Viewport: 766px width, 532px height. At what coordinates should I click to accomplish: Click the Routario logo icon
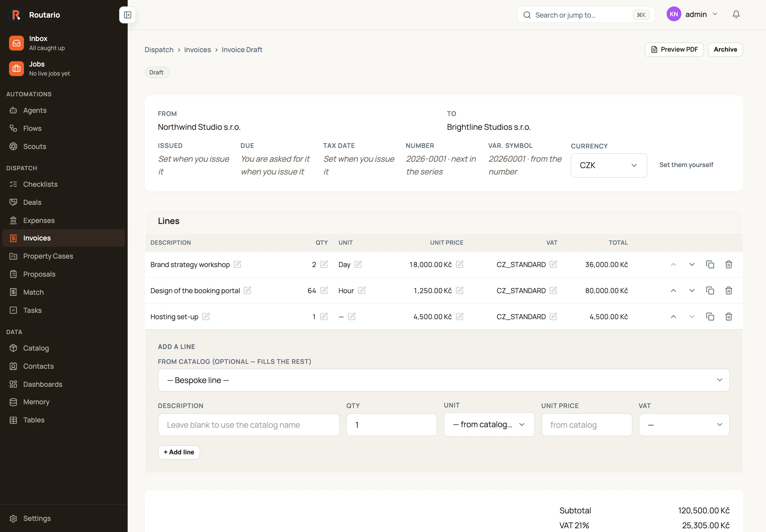pyautogui.click(x=16, y=15)
